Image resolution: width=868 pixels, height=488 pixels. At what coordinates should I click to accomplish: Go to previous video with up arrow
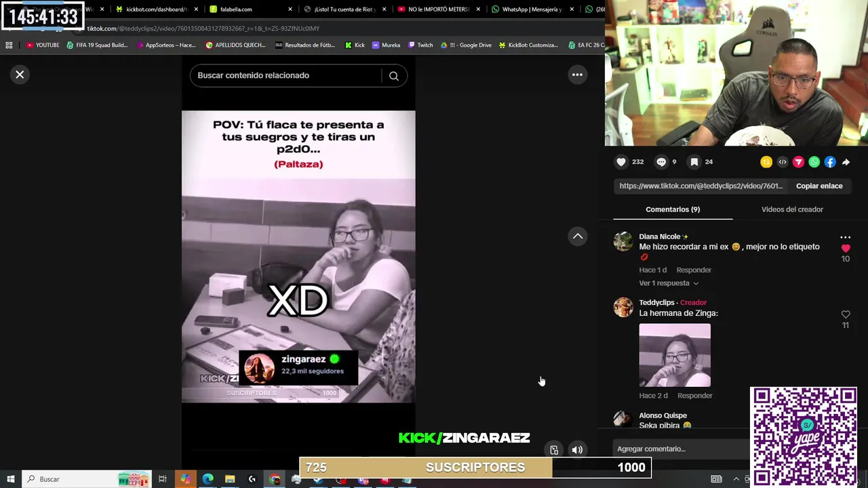pos(578,236)
